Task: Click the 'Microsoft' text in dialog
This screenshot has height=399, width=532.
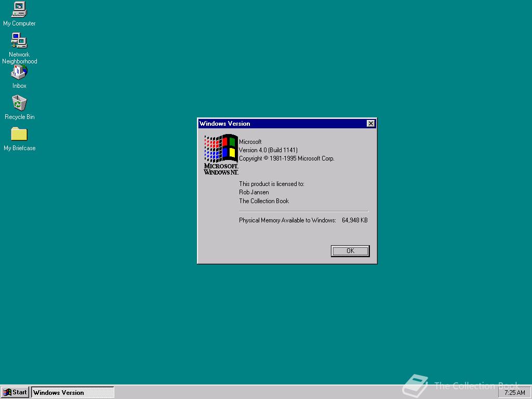Action: tap(250, 142)
